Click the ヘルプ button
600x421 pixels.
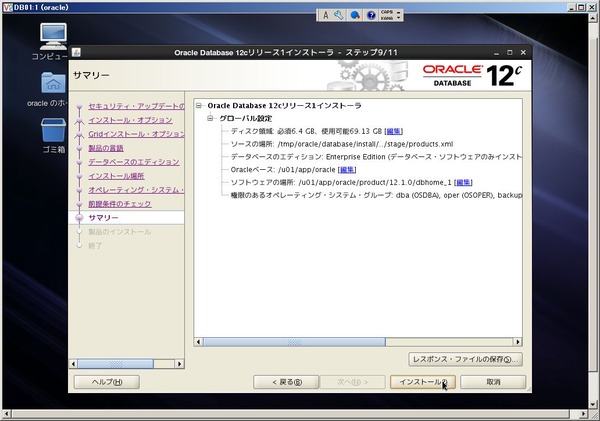click(107, 382)
